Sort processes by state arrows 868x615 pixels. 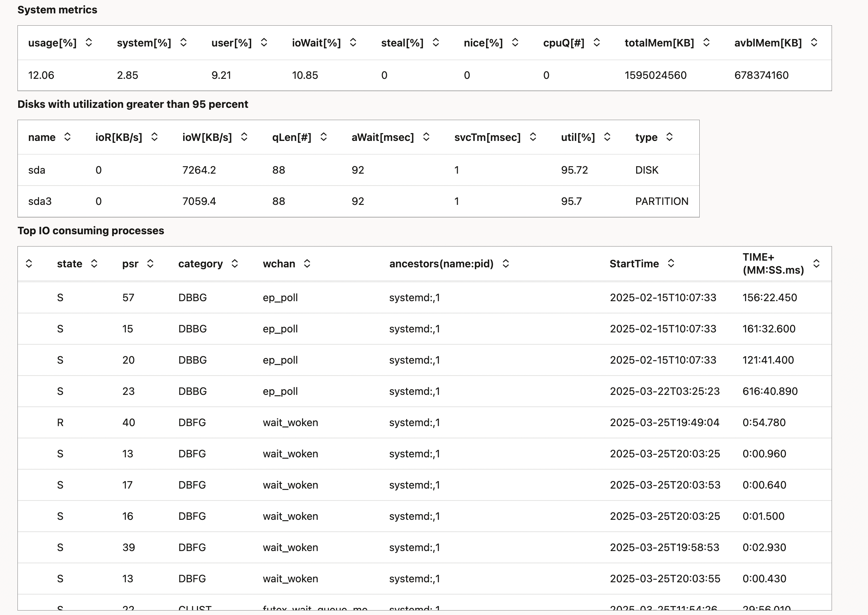click(94, 263)
